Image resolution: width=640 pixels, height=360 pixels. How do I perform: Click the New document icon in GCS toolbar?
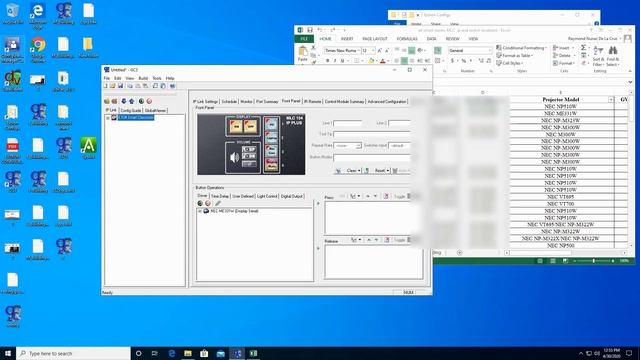click(x=106, y=86)
